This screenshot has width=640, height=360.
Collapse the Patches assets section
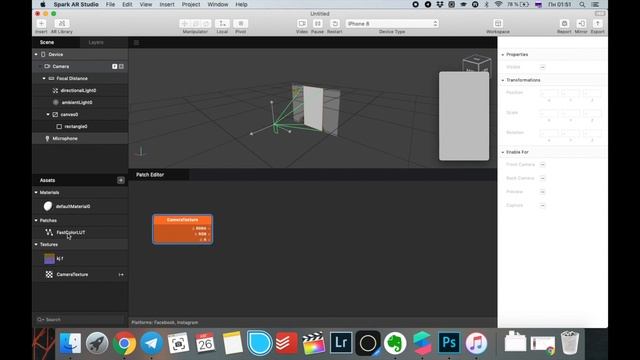pyautogui.click(x=36, y=220)
